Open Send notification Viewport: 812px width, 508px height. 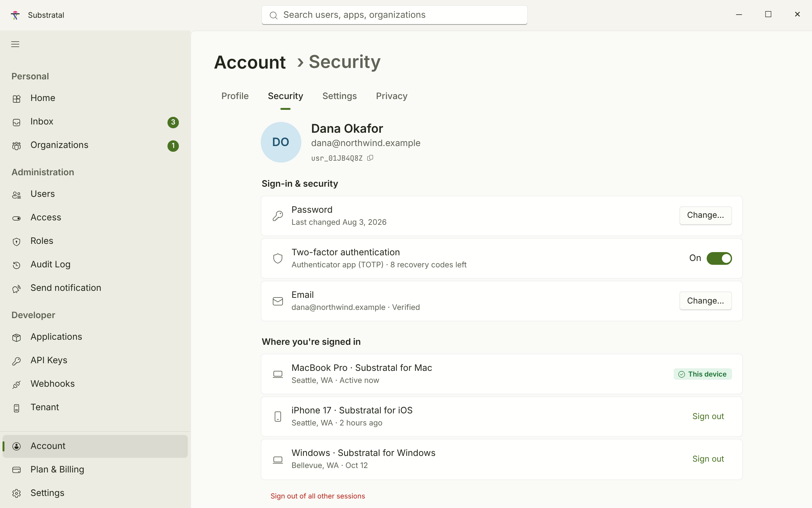click(95, 288)
